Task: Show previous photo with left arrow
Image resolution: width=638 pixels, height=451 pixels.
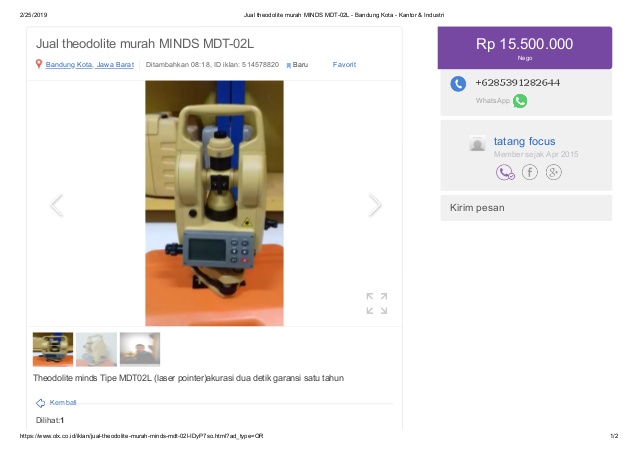Action: coord(56,205)
